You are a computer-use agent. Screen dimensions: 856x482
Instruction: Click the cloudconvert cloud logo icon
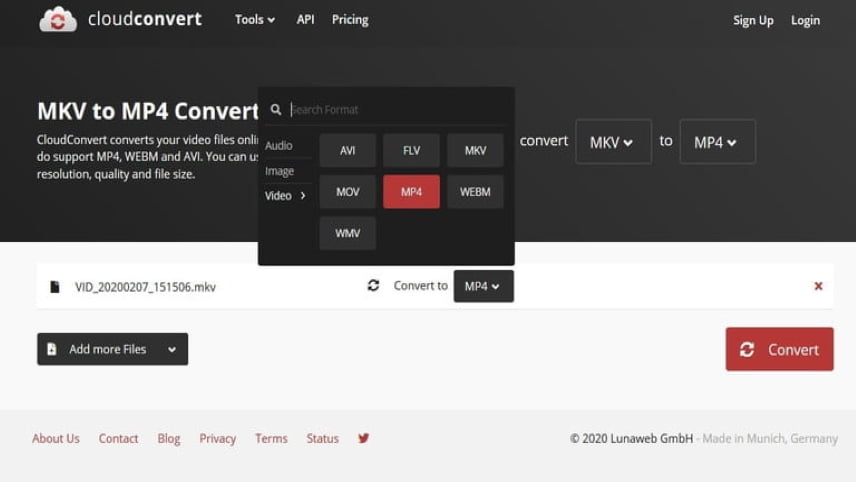coord(58,20)
